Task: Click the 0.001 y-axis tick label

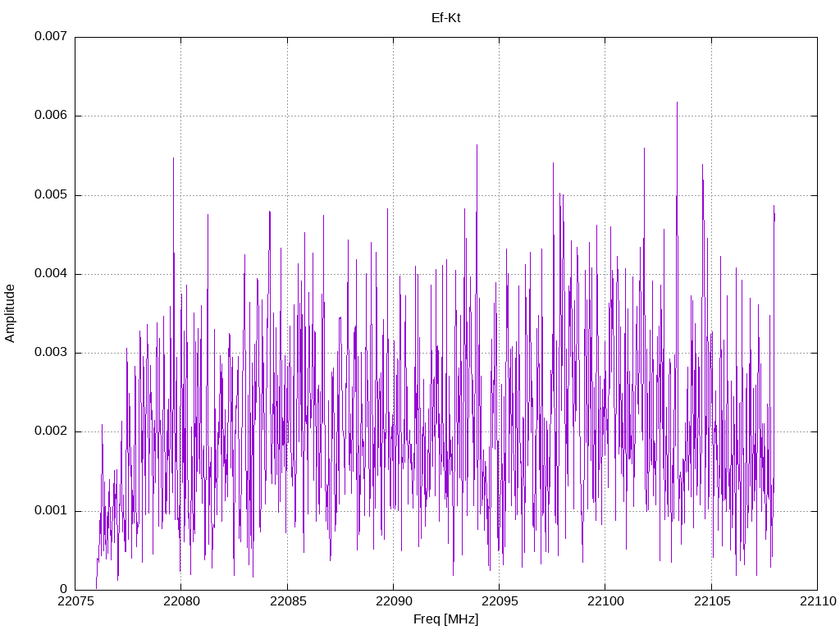Action: 51,510
